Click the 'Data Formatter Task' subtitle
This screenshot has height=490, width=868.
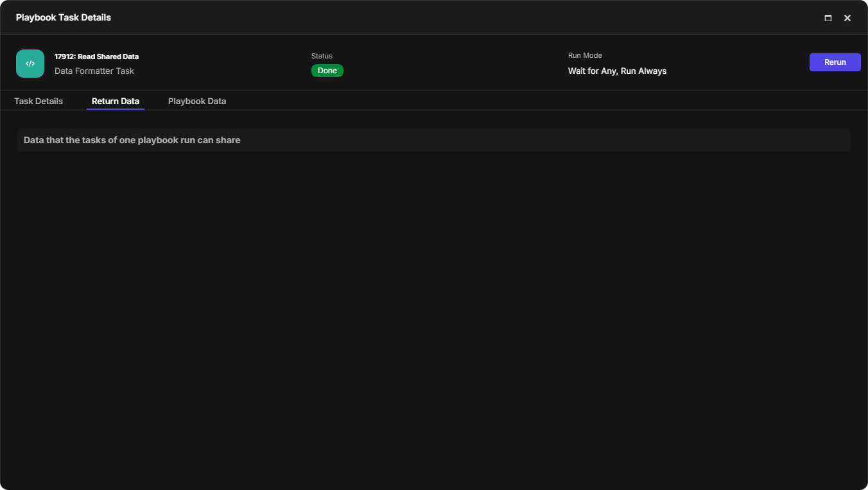coord(94,71)
